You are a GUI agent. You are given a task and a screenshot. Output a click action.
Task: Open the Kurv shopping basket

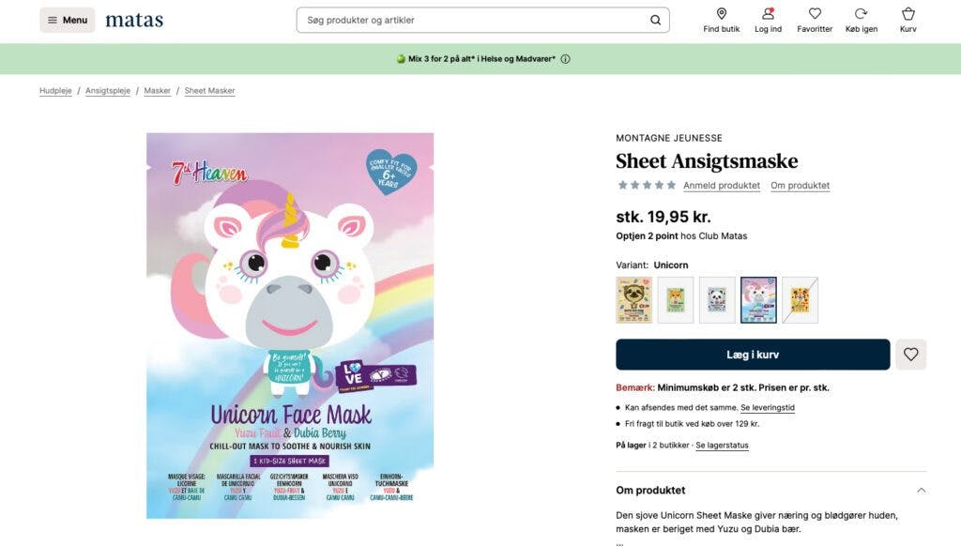[x=908, y=20]
